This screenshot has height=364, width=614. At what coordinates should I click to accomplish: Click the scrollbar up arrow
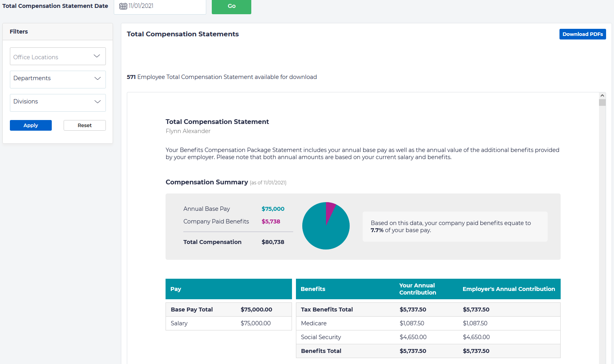tap(602, 95)
